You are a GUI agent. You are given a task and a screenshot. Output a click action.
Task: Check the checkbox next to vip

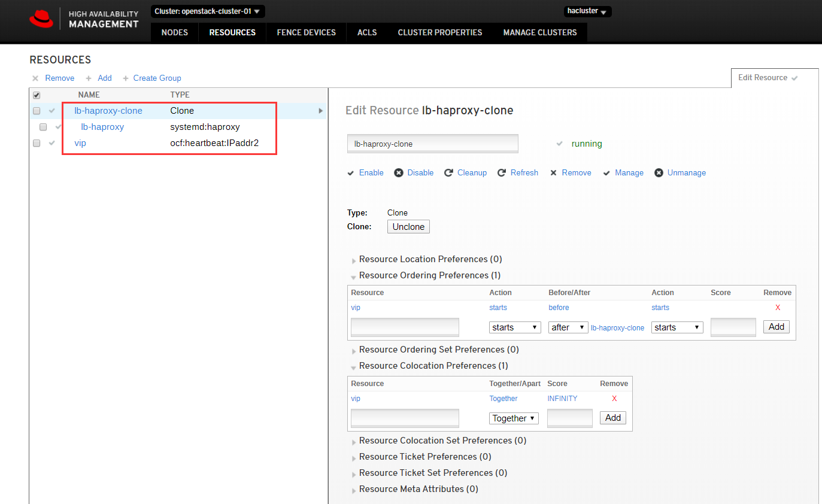coord(37,143)
